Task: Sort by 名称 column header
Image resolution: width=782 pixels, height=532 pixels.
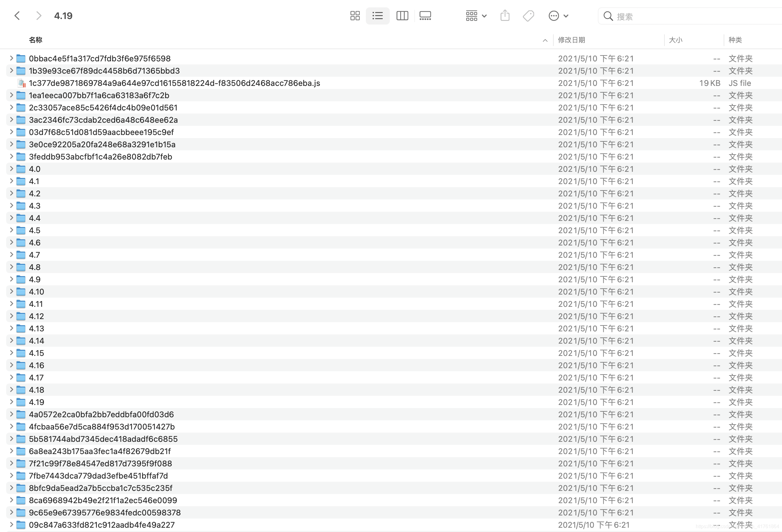Action: [x=36, y=40]
